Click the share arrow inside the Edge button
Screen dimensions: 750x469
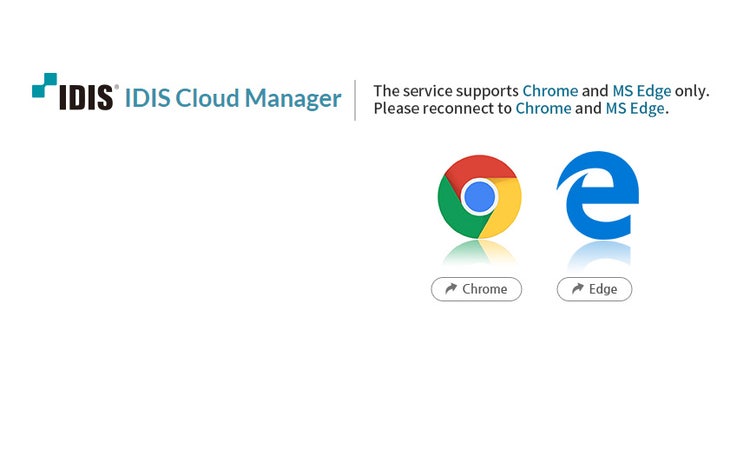[x=577, y=289]
